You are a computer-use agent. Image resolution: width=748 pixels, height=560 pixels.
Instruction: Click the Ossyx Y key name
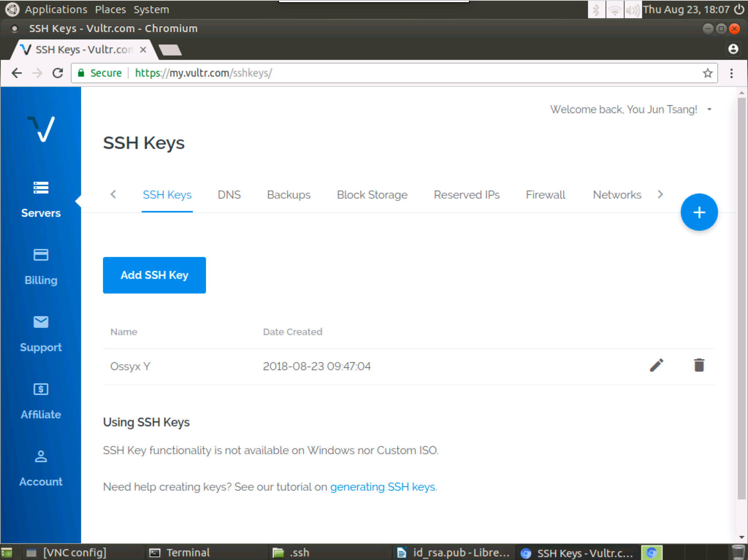[130, 366]
